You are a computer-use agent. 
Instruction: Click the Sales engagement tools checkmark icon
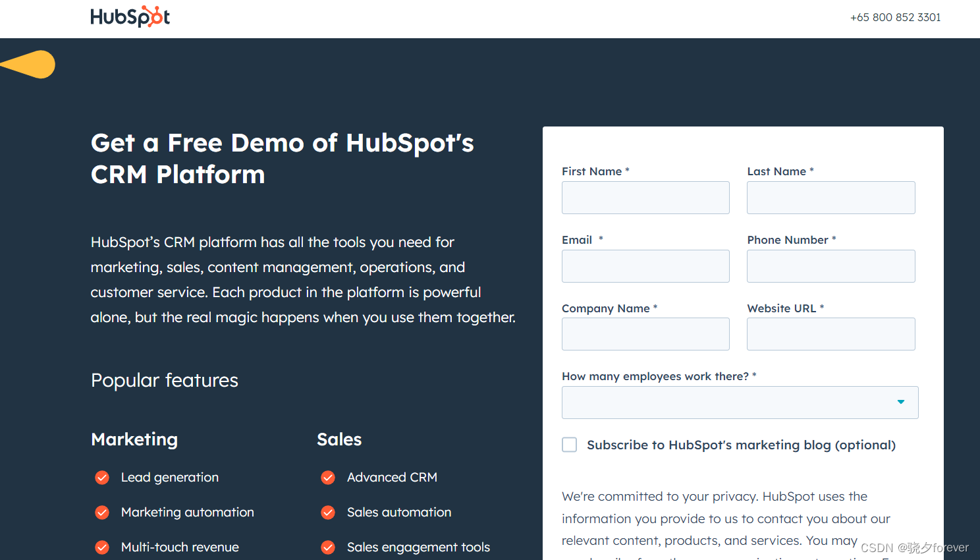point(328,547)
